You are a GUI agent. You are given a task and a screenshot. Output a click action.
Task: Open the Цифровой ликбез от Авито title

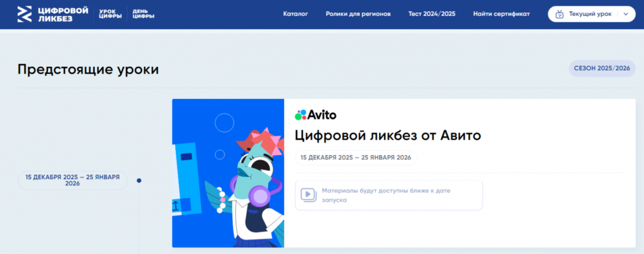coord(387,136)
